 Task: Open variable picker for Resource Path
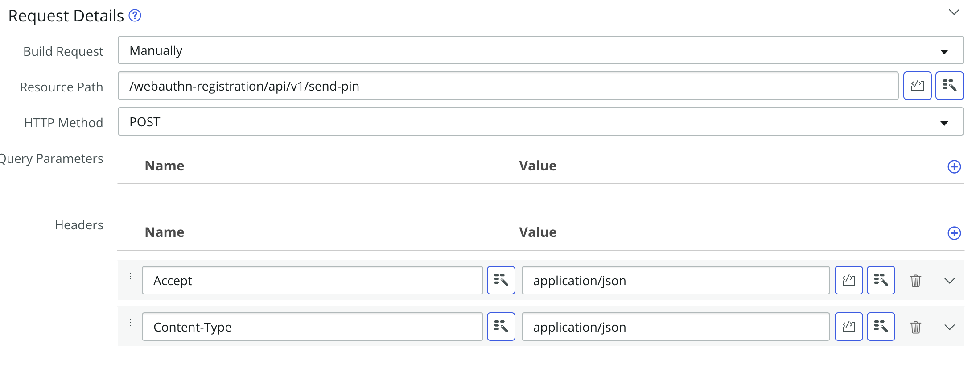(949, 86)
